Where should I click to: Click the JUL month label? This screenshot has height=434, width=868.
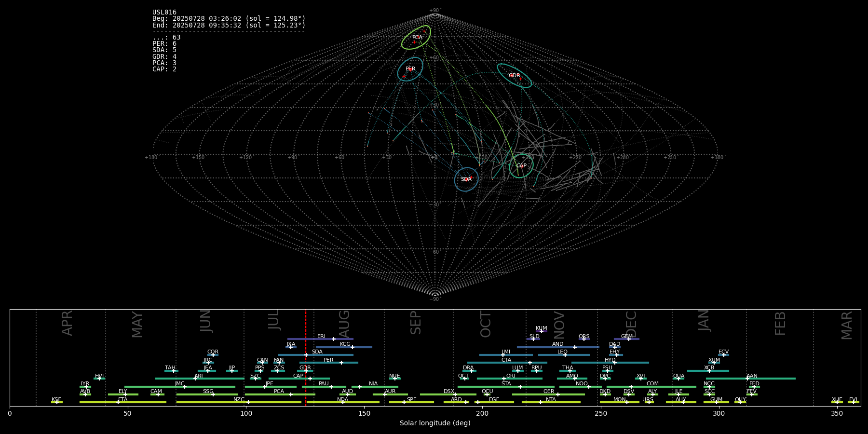(x=273, y=320)
